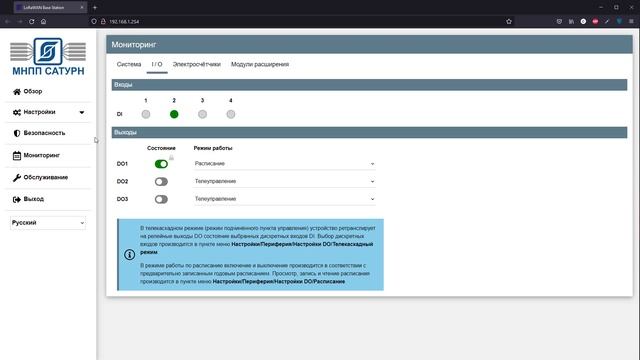Click the Мониторинг calendar icon
The height and width of the screenshot is (360, 640).
(x=17, y=156)
